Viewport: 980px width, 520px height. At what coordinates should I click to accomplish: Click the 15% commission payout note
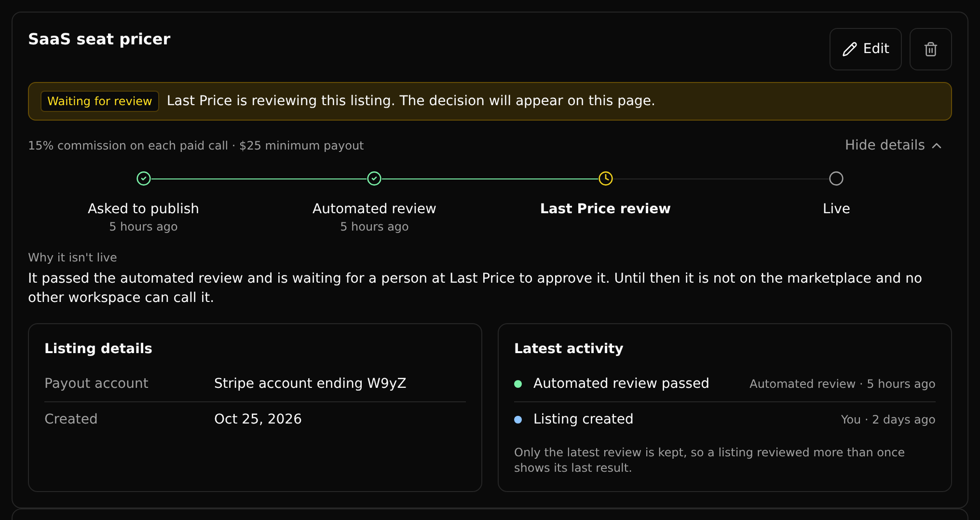click(x=196, y=146)
